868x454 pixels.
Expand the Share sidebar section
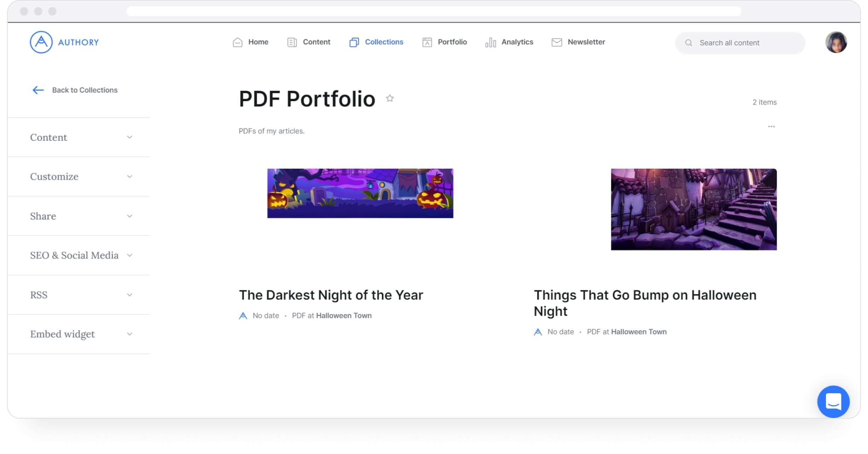tap(80, 216)
